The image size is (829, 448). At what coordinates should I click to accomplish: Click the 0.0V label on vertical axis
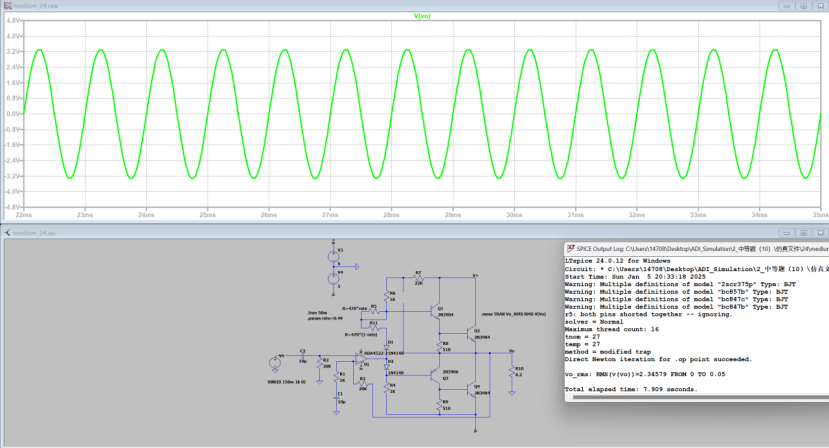[13, 114]
